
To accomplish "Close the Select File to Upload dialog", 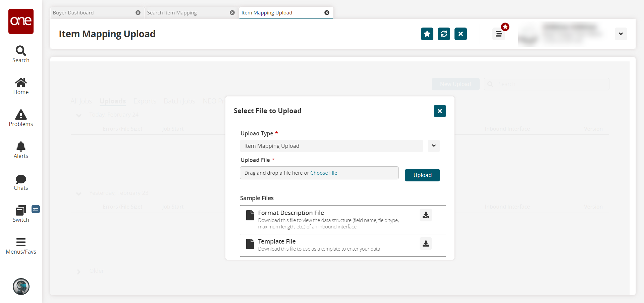I will point(440,111).
